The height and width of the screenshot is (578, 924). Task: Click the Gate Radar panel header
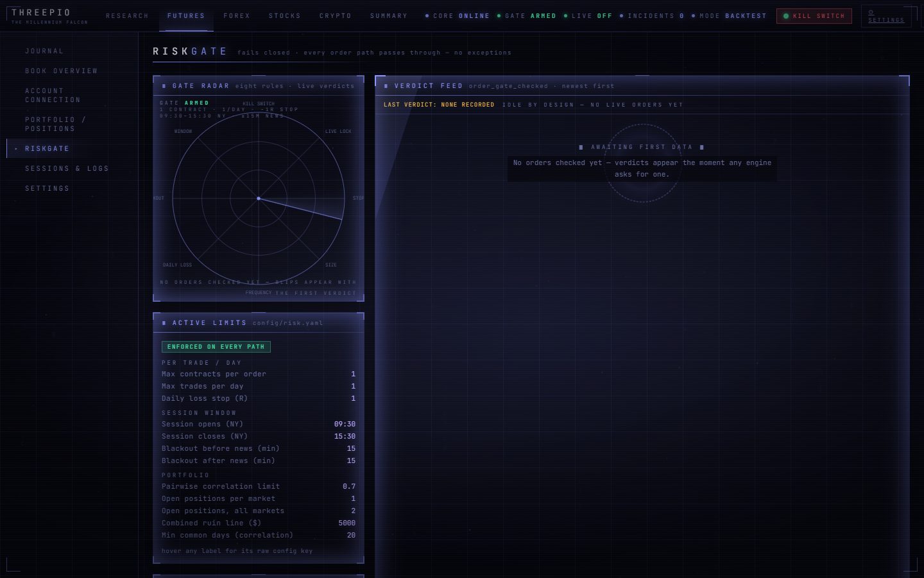[259, 85]
